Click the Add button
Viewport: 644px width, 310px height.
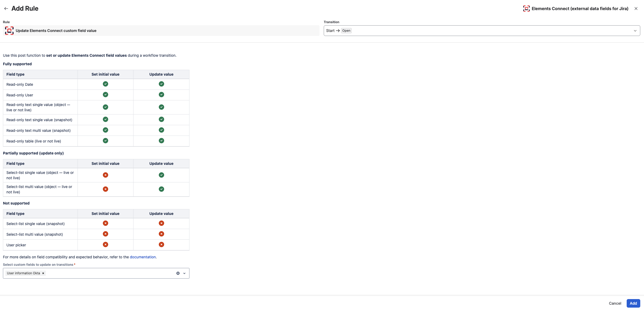coord(633,303)
